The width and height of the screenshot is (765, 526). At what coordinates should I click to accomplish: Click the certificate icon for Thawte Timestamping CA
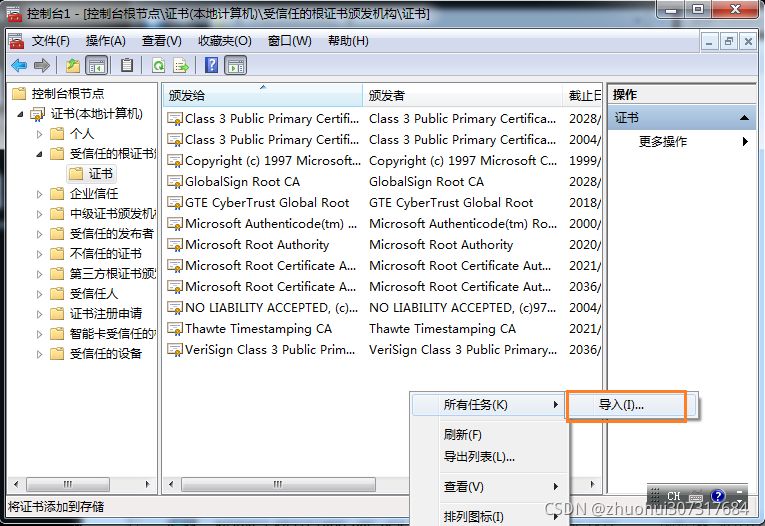(175, 329)
